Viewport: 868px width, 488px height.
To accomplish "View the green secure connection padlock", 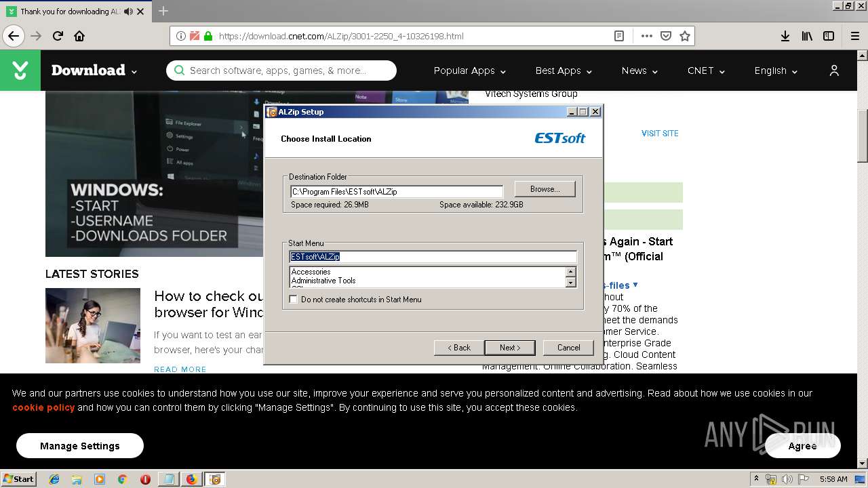I will click(x=208, y=36).
